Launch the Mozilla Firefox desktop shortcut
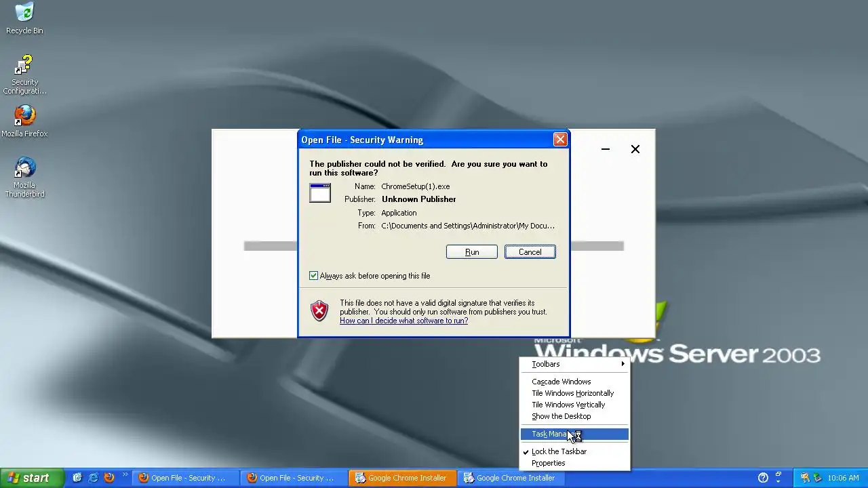 24,121
